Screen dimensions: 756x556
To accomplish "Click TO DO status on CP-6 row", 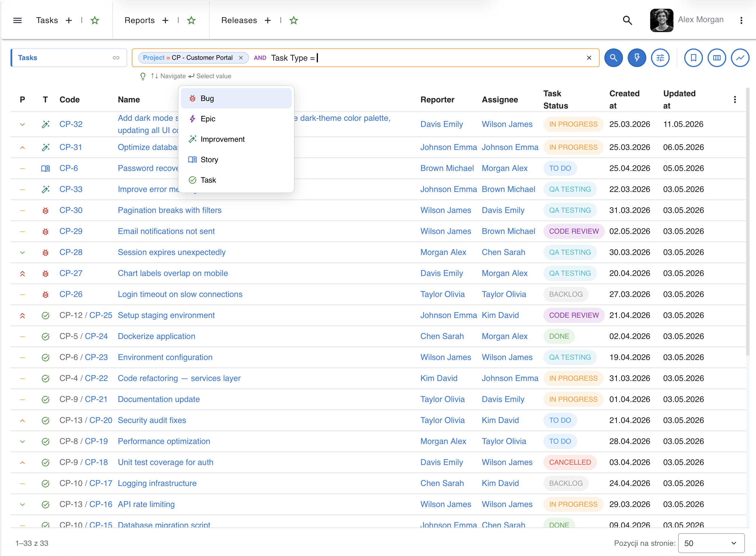I will [560, 168].
